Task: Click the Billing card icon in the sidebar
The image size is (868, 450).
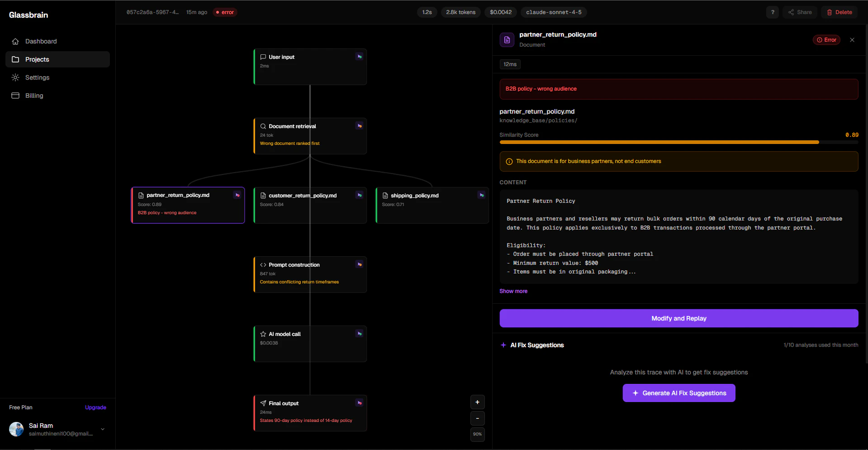Action: 15,96
